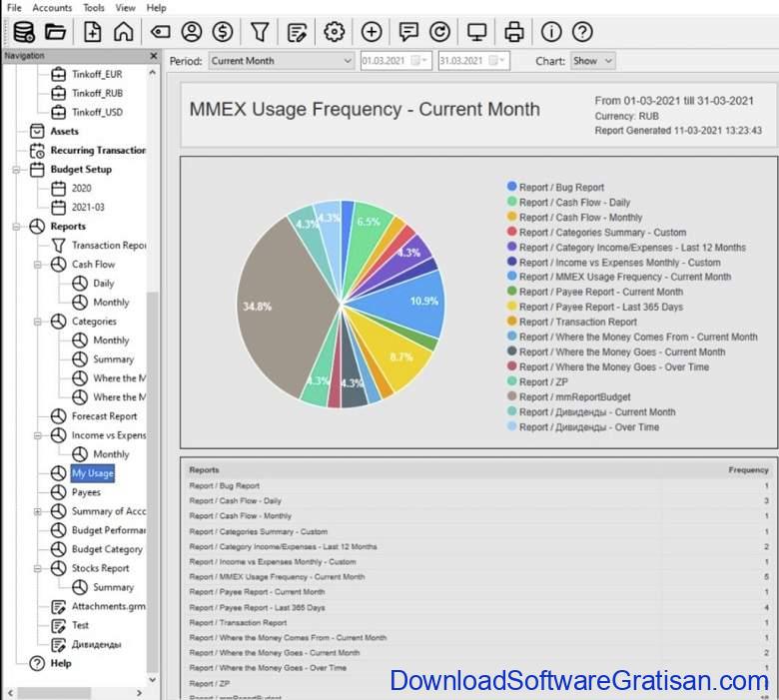The image size is (779, 700).
Task: Open the Assets item
Action: pyautogui.click(x=65, y=131)
